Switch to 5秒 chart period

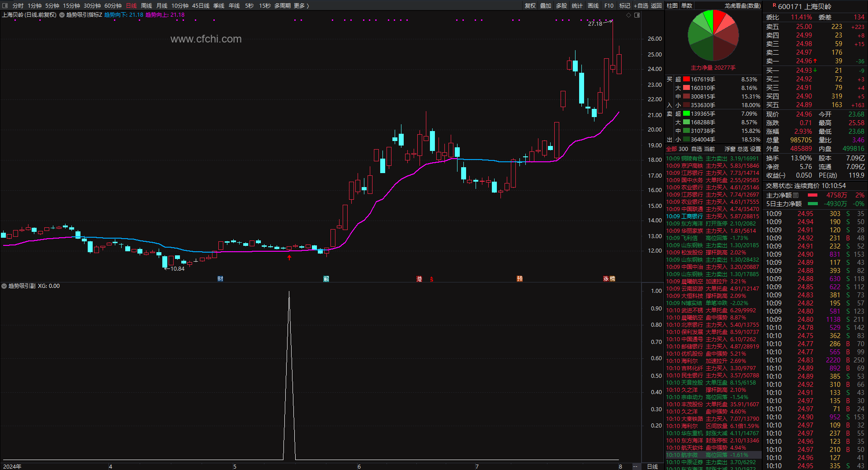[250, 6]
